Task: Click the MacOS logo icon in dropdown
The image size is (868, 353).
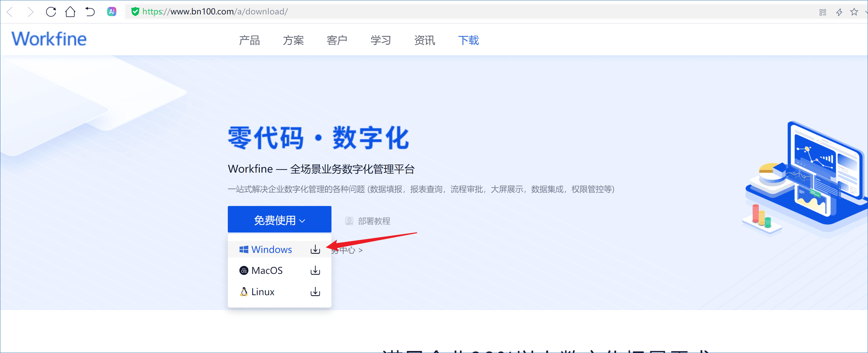Action: tap(244, 270)
